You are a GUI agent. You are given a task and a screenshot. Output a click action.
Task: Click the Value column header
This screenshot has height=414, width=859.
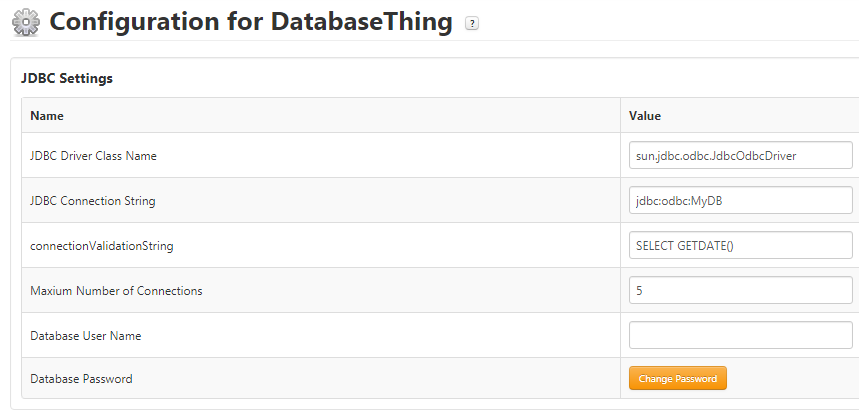pyautogui.click(x=645, y=116)
